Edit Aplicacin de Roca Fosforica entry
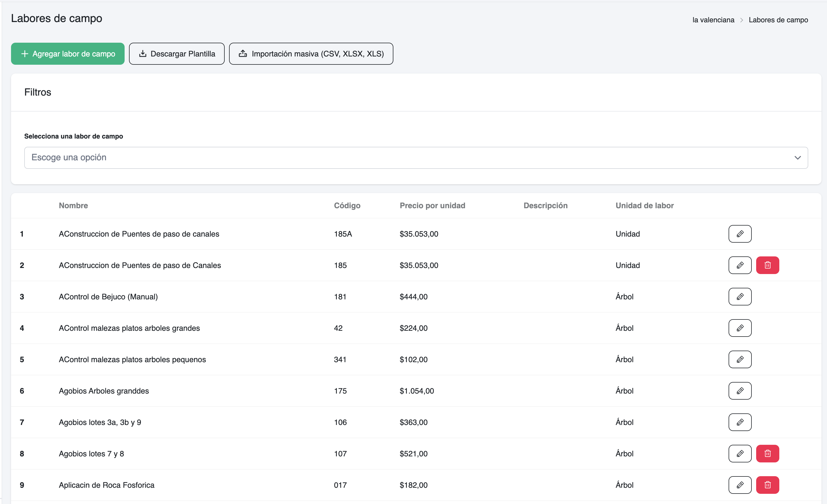827x504 pixels. coord(740,485)
